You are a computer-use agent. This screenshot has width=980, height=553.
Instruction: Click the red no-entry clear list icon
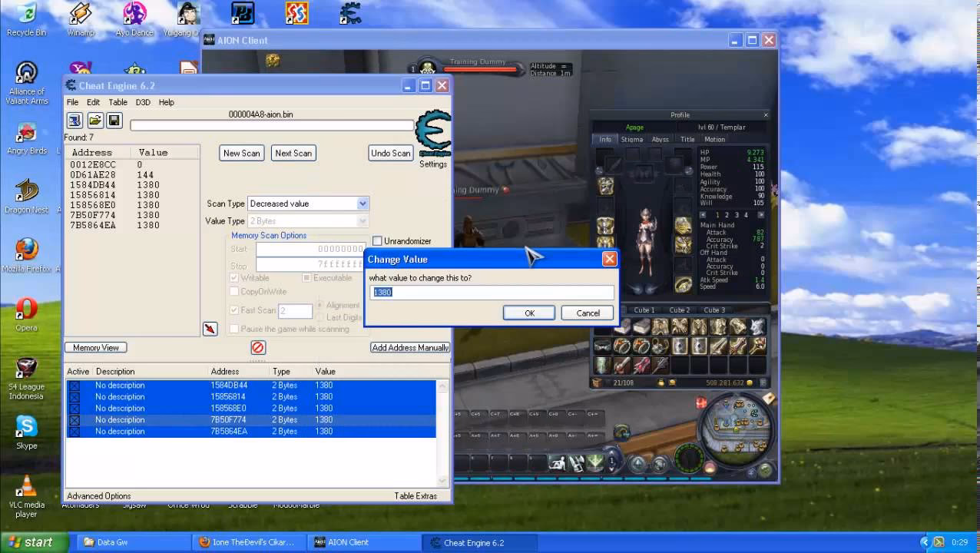[258, 347]
